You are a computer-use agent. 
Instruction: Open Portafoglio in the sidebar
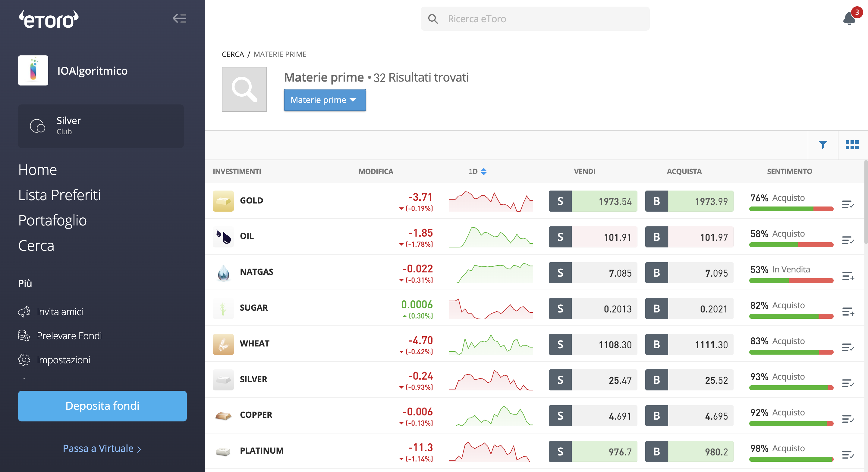pos(52,220)
